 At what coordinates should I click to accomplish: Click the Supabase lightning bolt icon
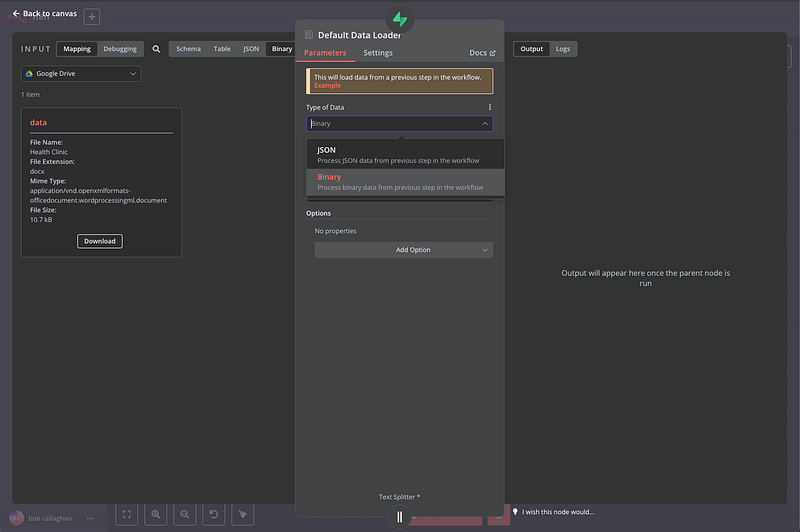(400, 19)
